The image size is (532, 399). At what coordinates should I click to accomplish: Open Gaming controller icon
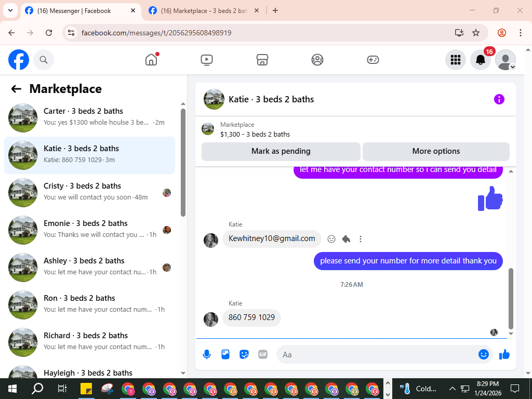[x=373, y=60]
